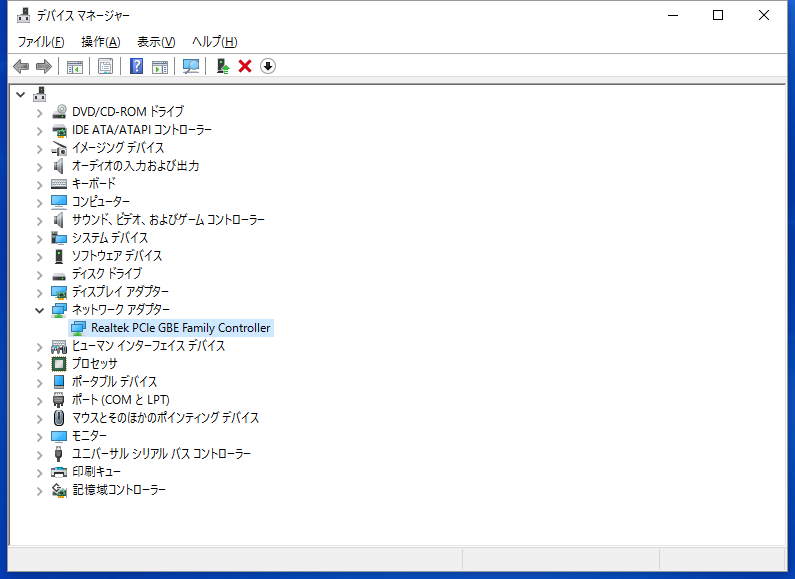Open the 表示(V) menu

[x=156, y=42]
